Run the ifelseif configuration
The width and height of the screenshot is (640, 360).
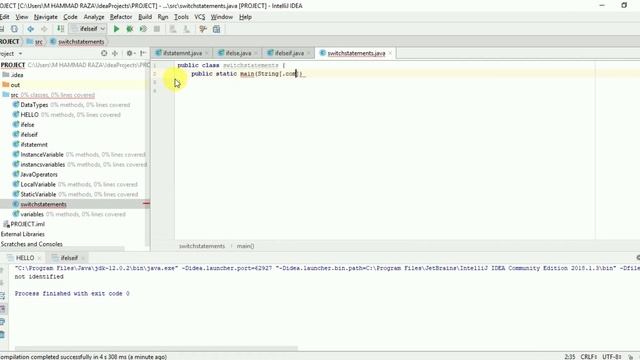click(116, 29)
